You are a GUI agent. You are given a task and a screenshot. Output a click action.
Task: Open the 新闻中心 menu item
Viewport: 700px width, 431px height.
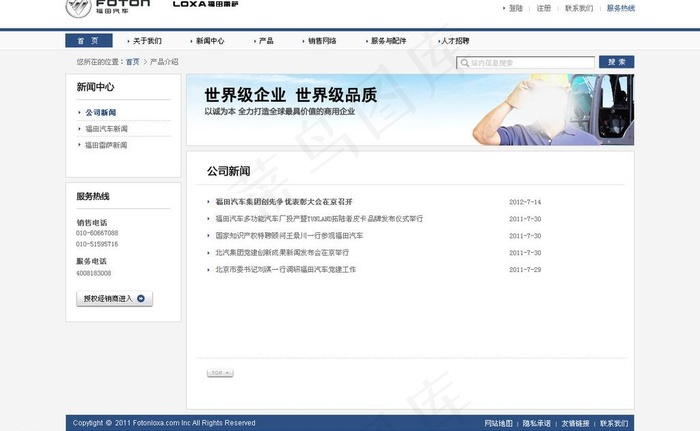pyautogui.click(x=210, y=41)
